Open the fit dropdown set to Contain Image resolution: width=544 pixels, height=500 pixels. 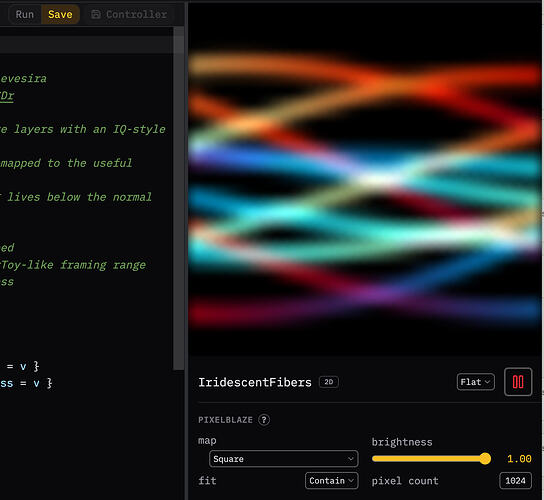pos(331,481)
